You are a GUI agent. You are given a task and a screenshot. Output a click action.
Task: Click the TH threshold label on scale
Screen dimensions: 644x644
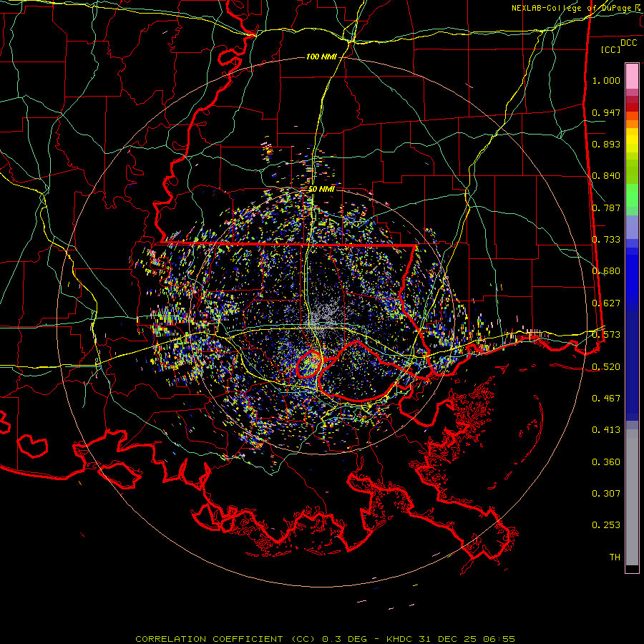615,557
